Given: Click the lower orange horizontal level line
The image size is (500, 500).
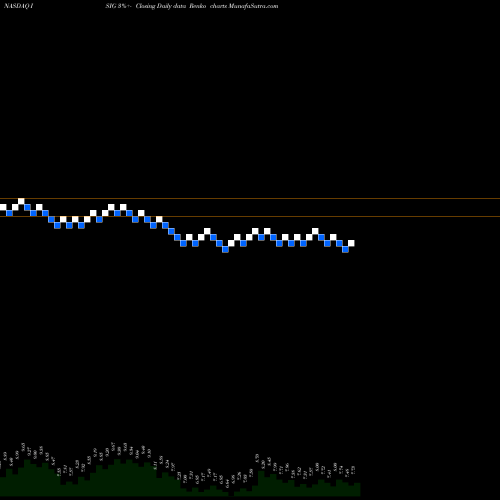Looking at the screenshot, I should 250,217.
